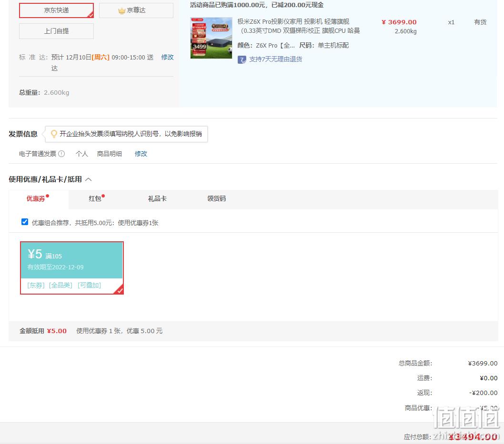Select 京东快递 delivery option
504x444 pixels.
(56, 10)
